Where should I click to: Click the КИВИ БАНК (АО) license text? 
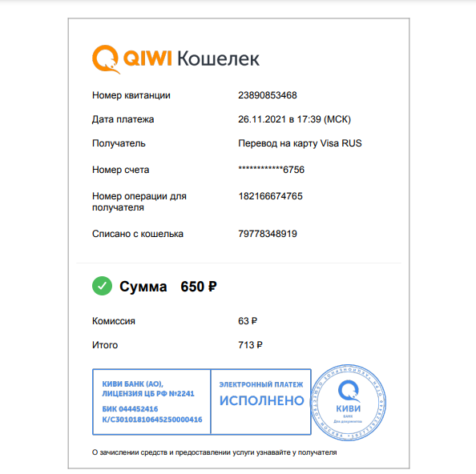coord(148,389)
